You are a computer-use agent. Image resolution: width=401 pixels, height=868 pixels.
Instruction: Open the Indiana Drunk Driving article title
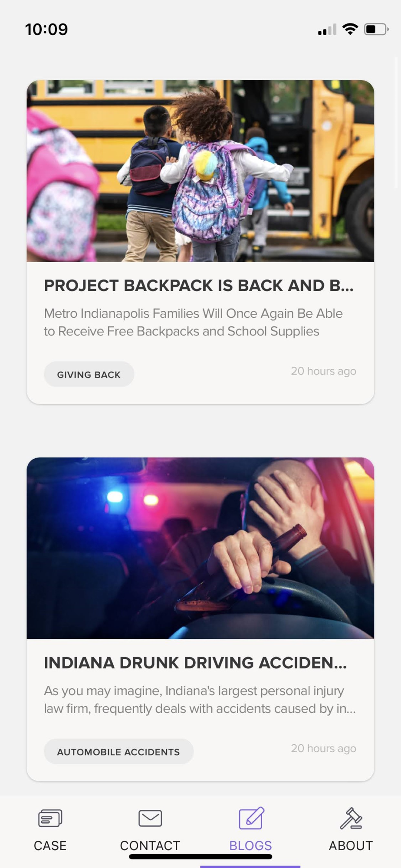195,663
